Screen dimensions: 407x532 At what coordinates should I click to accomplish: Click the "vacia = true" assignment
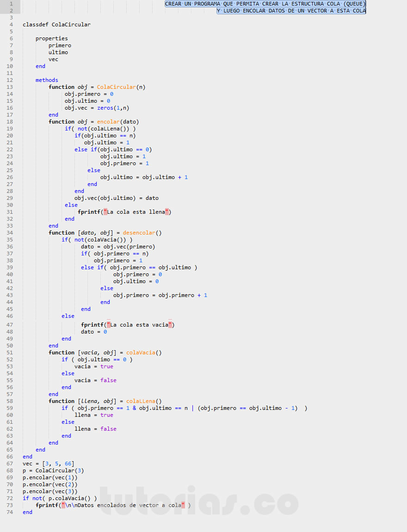[93, 366]
